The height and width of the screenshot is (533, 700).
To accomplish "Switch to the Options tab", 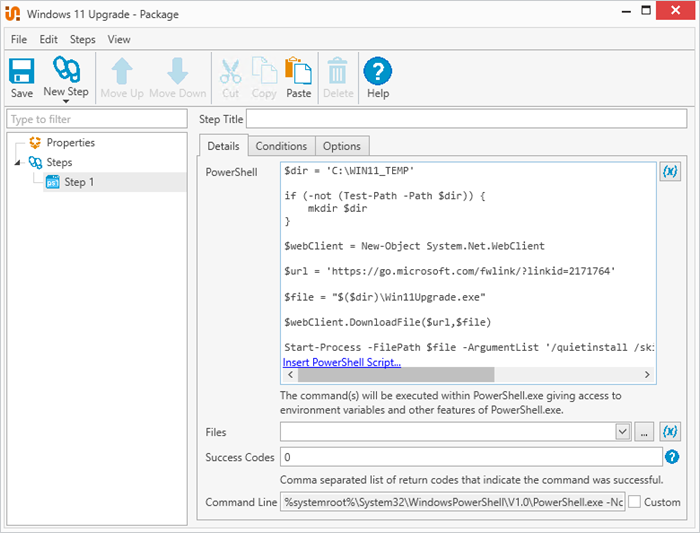I will click(341, 146).
